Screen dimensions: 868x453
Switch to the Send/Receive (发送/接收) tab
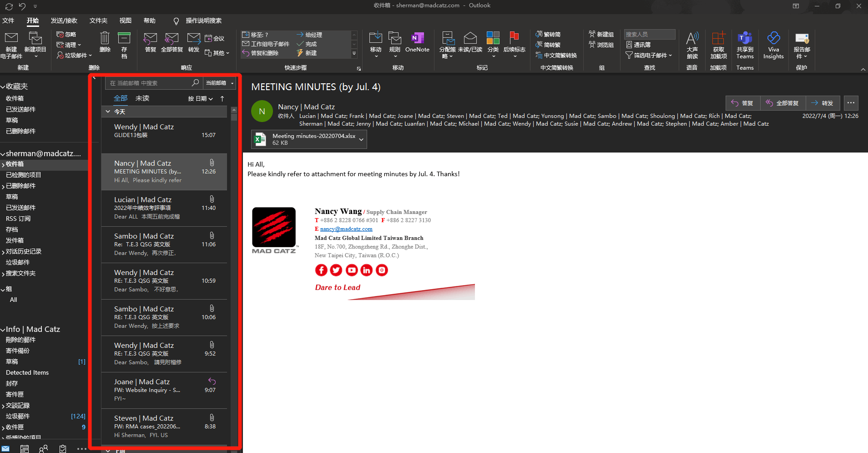point(64,20)
